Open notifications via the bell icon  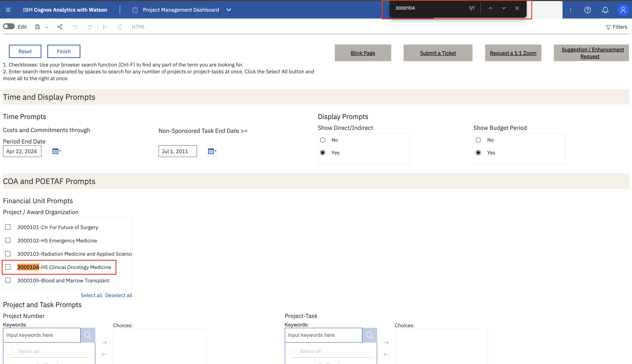pos(605,10)
